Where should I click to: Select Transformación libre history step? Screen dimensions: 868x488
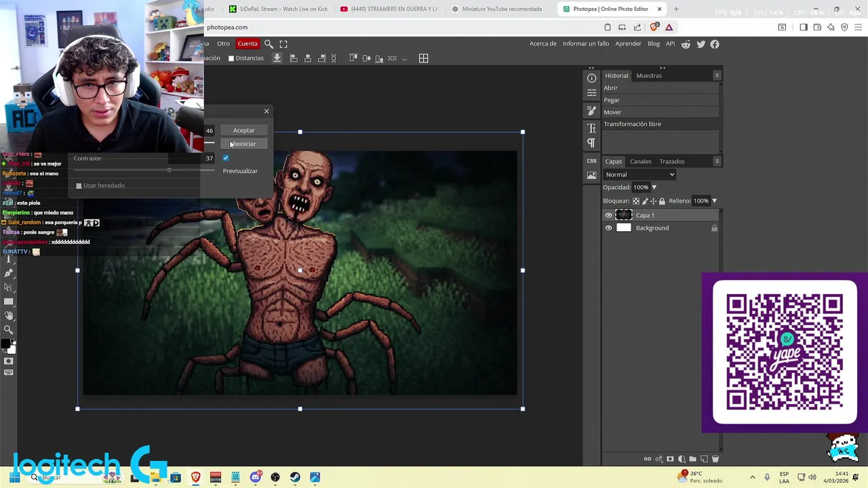point(660,124)
